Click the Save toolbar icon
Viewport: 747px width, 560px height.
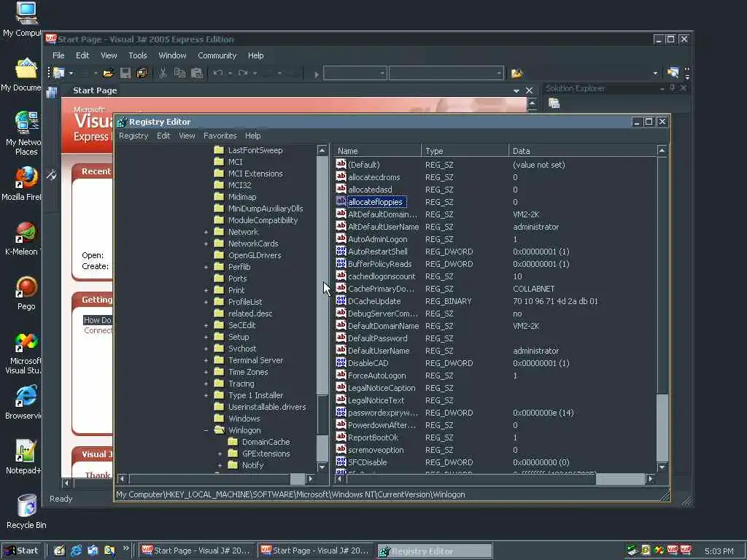pyautogui.click(x=125, y=73)
